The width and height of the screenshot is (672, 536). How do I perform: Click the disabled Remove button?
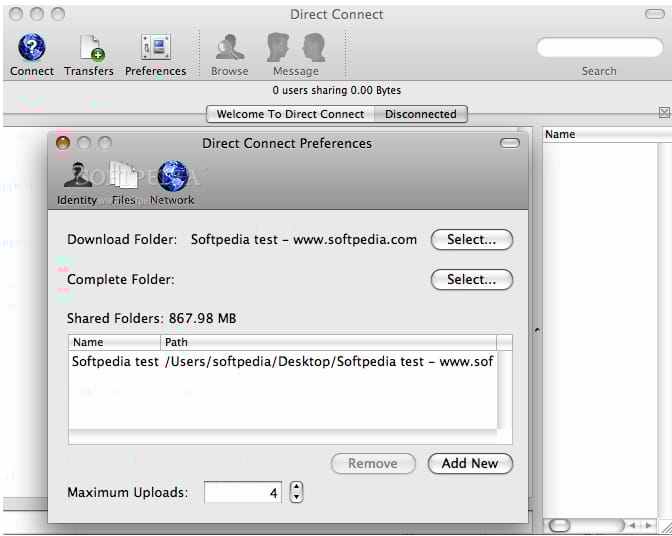[373, 464]
